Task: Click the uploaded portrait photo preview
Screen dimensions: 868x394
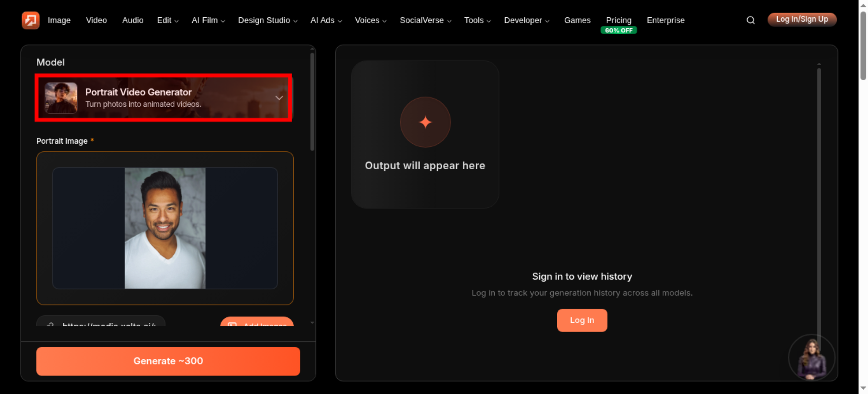Action: 165,228
